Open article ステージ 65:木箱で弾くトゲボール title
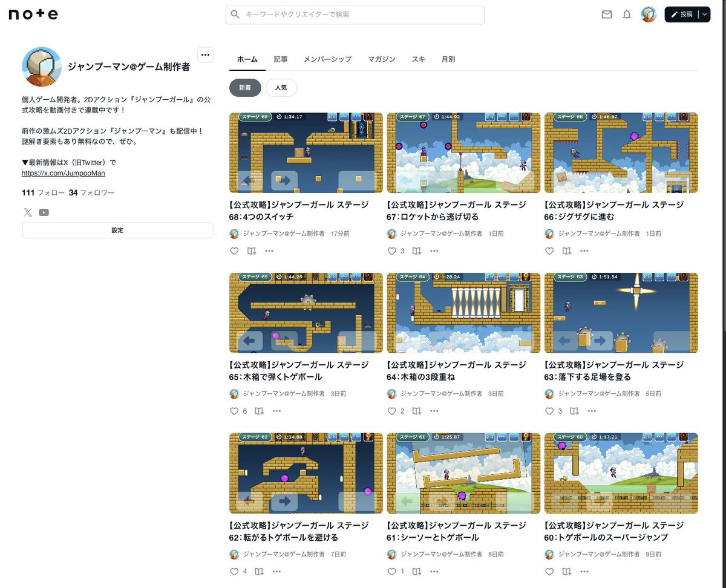 [299, 371]
